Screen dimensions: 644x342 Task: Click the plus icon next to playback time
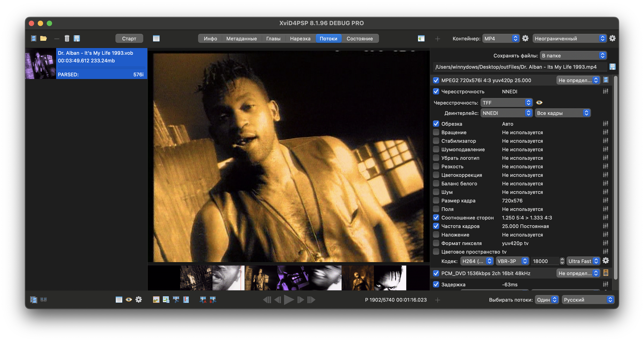(x=437, y=300)
